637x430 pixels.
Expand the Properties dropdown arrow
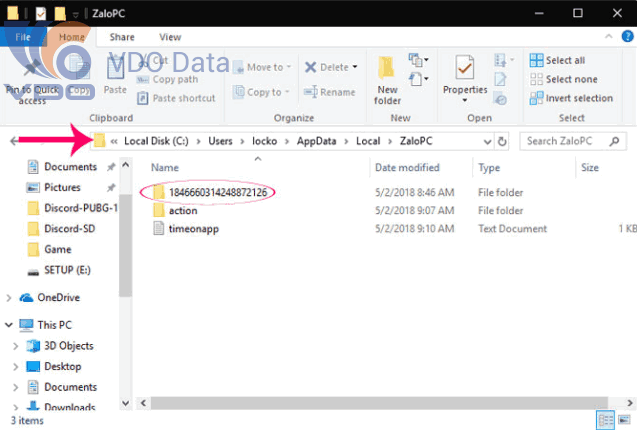coord(465,100)
